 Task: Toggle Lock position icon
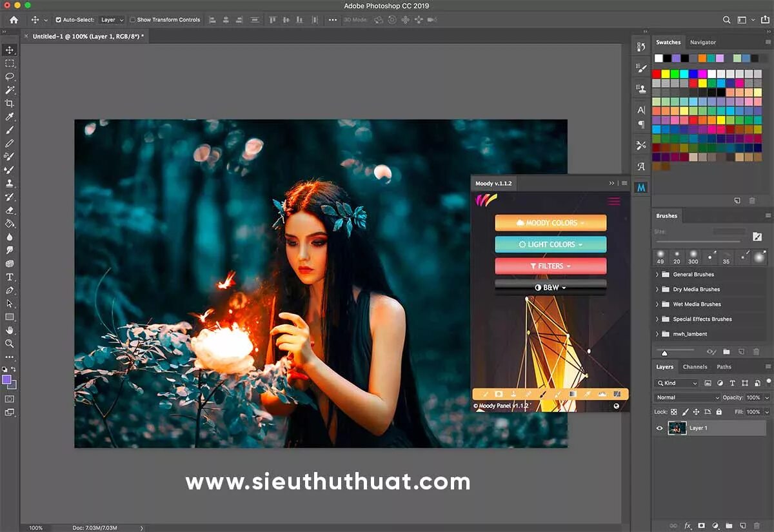pos(697,411)
